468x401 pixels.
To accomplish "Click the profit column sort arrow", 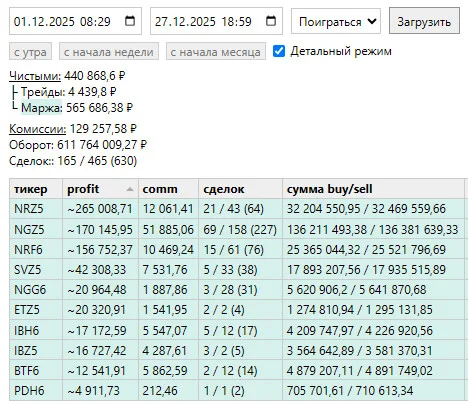I will coord(130,189).
